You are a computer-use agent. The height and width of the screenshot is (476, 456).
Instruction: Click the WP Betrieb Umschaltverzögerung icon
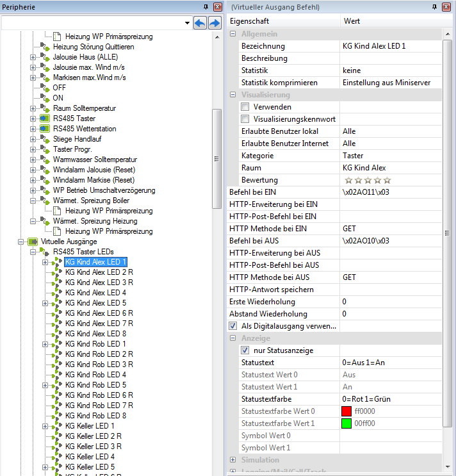point(45,190)
